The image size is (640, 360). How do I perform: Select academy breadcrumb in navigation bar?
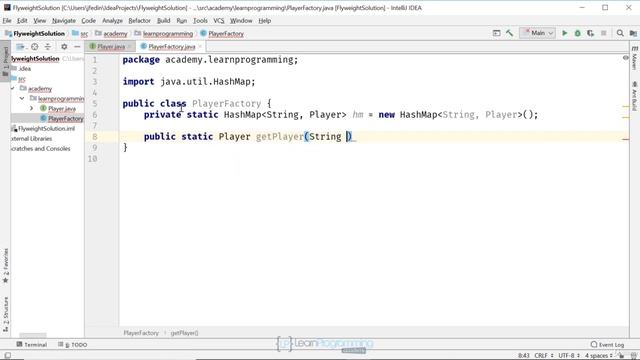click(x=111, y=33)
